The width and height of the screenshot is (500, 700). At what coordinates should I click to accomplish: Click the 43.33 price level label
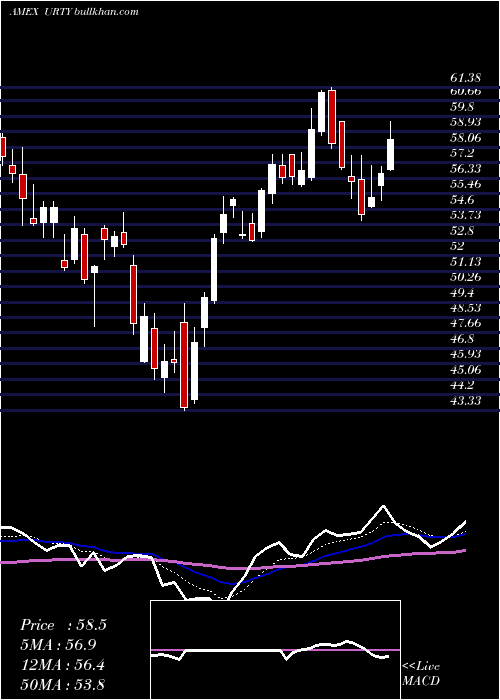point(465,400)
